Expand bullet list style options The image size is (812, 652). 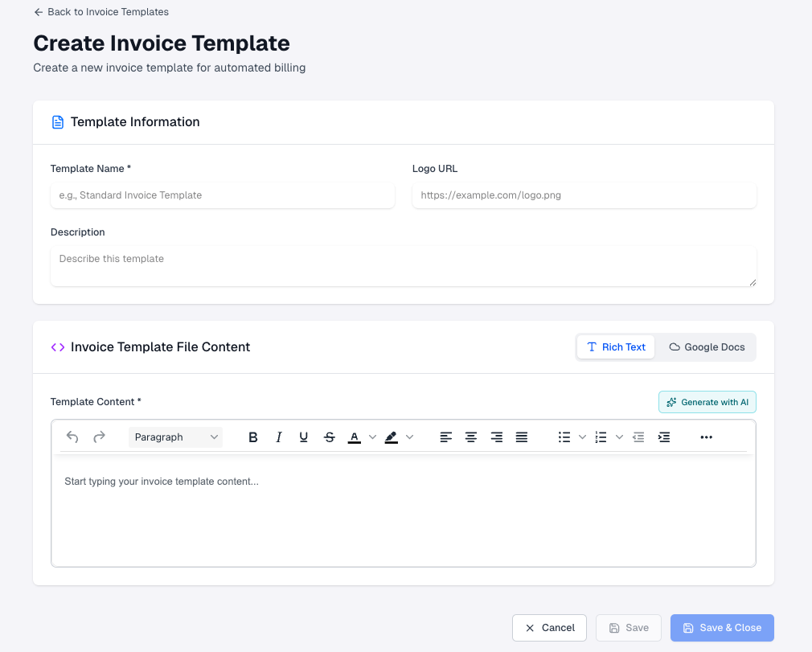582,437
